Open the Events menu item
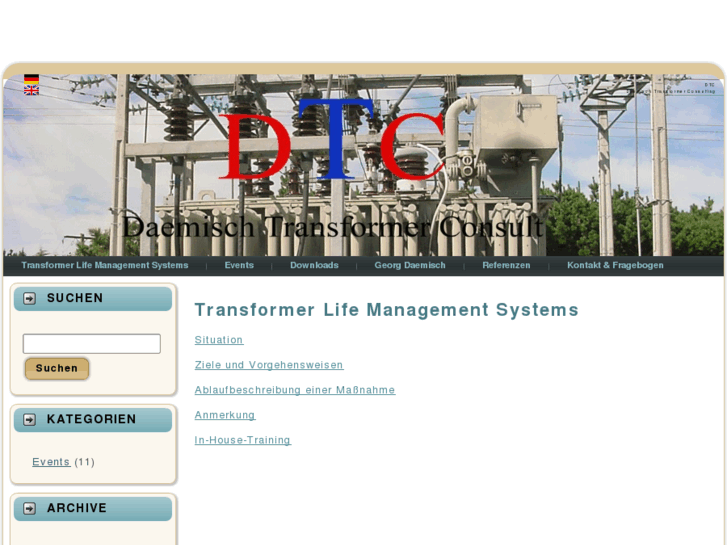This screenshot has width=727, height=545. tap(239, 265)
